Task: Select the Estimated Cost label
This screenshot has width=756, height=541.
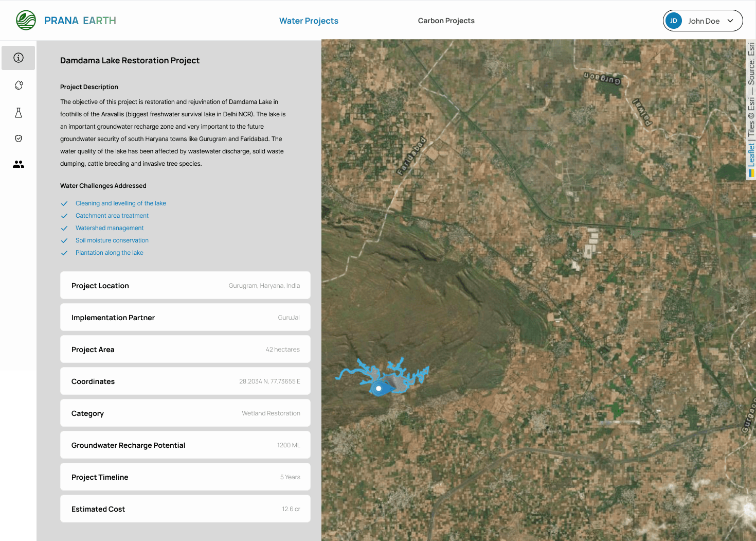Action: [98, 509]
